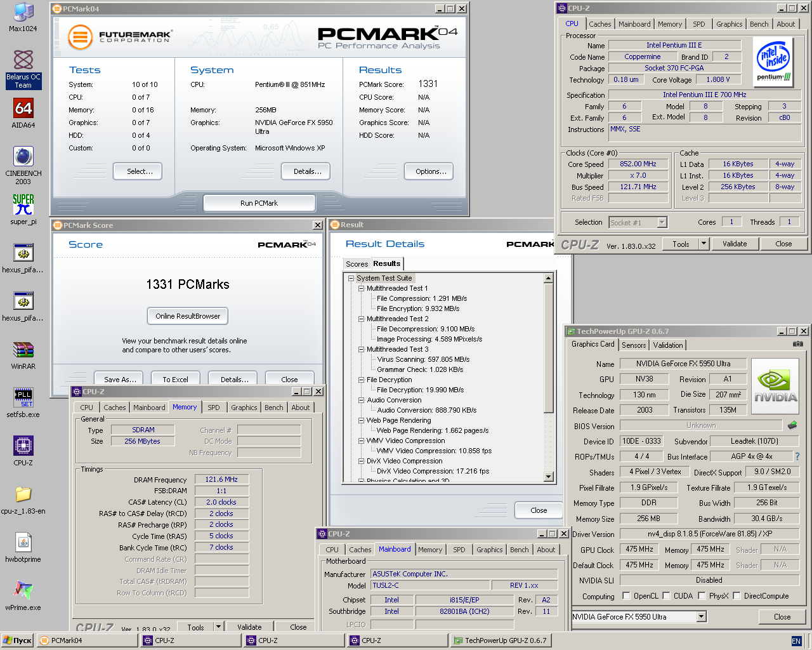Click the GPU-Z BIOS save icon

pos(792,425)
